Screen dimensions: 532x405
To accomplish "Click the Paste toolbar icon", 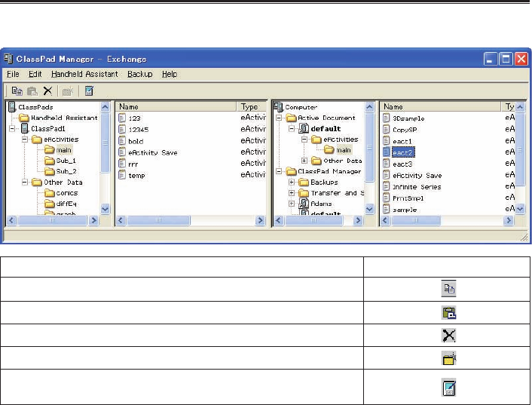I will click(x=32, y=91).
